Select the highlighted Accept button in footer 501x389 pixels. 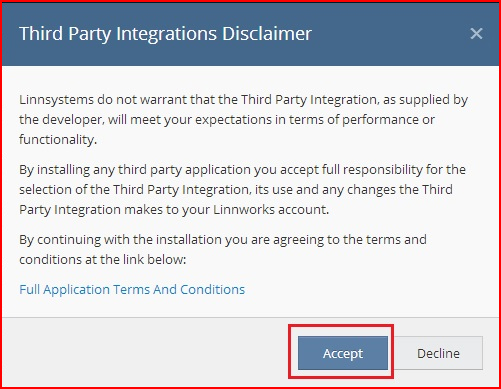click(x=343, y=353)
